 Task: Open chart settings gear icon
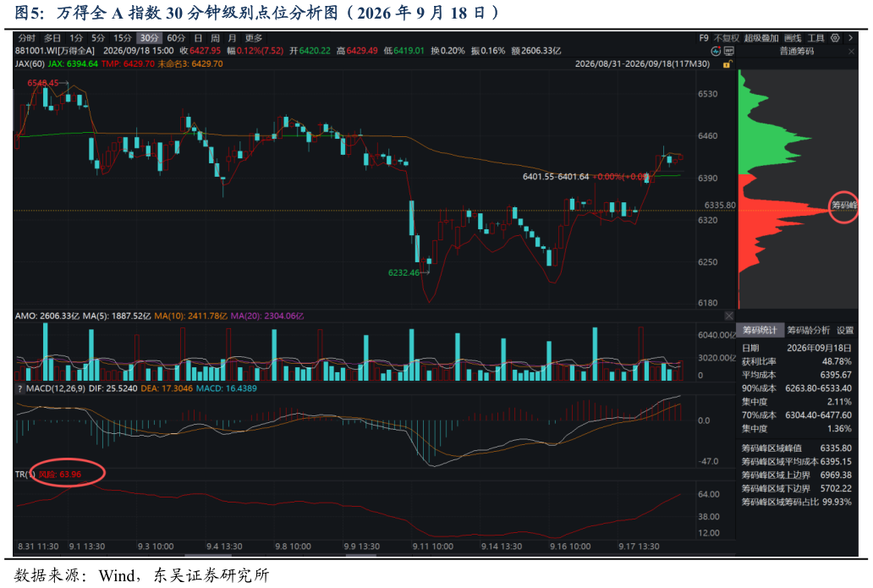(835, 38)
